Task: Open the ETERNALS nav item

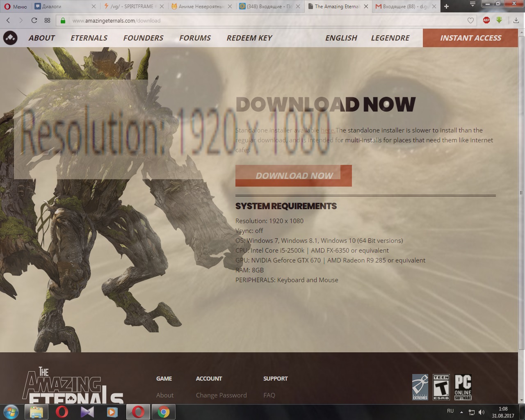Action: tap(89, 38)
